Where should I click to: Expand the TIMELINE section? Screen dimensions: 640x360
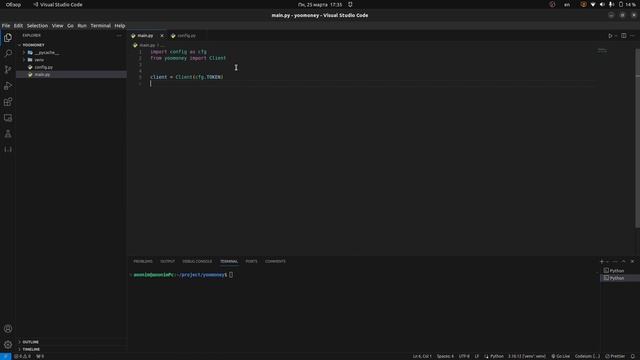pyautogui.click(x=31, y=349)
